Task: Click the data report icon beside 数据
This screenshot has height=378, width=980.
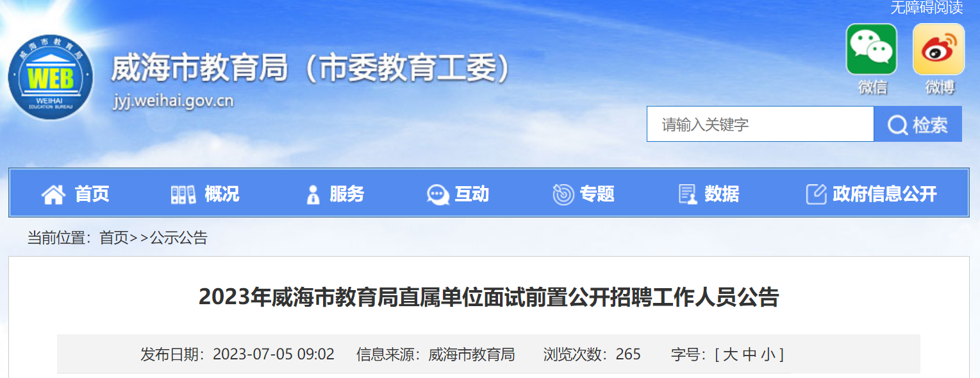Action: pos(688,194)
